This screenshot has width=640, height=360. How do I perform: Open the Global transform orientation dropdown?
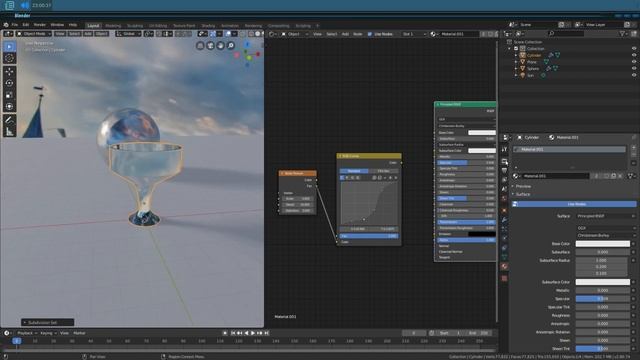pos(128,34)
